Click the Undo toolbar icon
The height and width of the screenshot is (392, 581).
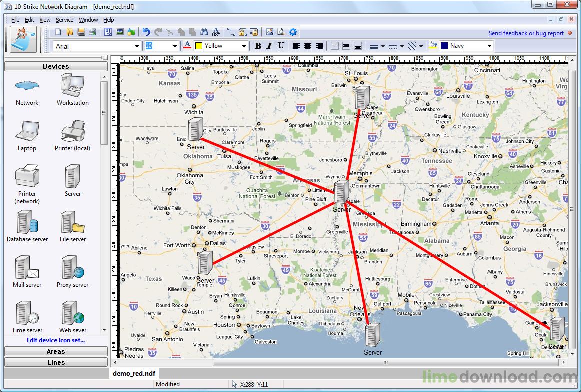tap(145, 31)
